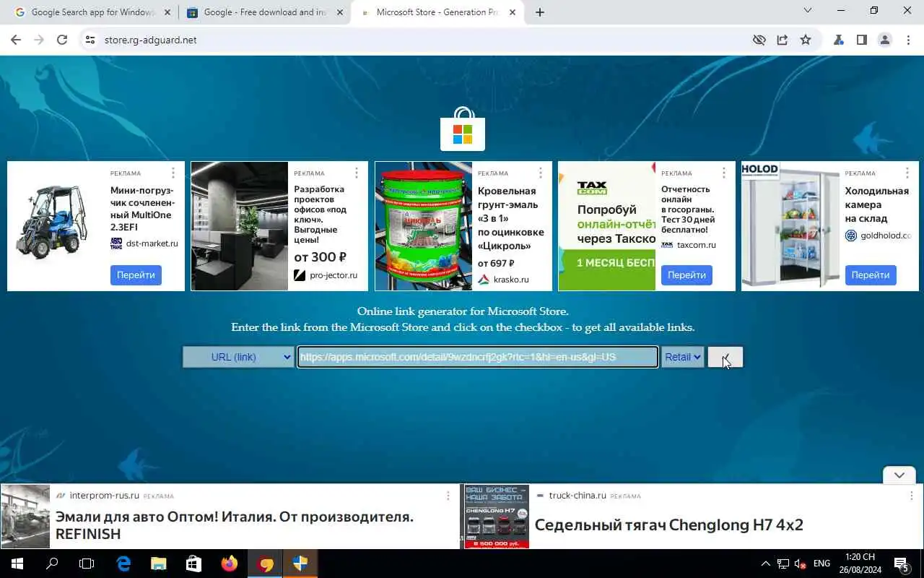Screen dimensions: 924x578
Task: Launch Microsoft Edge from the taskbar
Action: [x=123, y=564]
